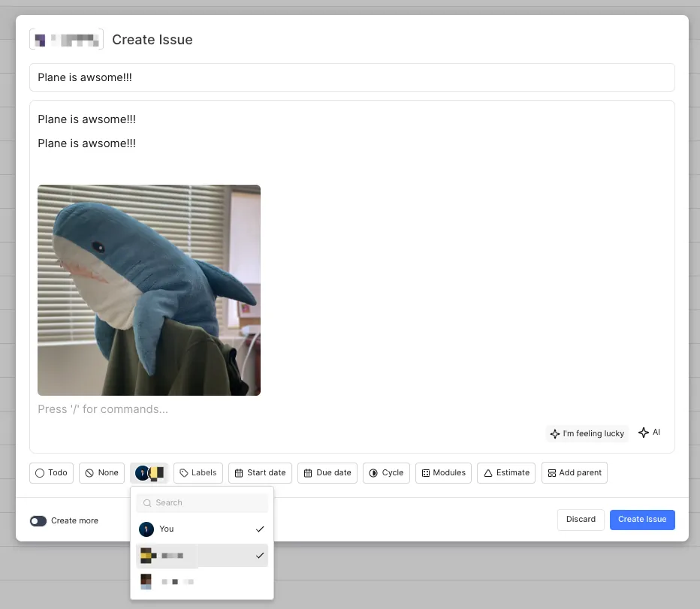Collapse the assignee avatars dropdown
The width and height of the screenshot is (700, 609).
149,473
